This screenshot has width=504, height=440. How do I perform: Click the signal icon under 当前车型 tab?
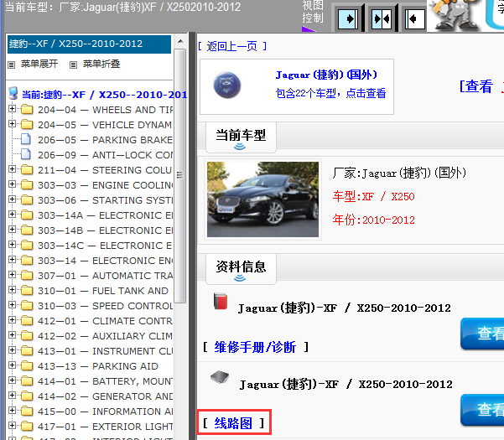click(240, 147)
